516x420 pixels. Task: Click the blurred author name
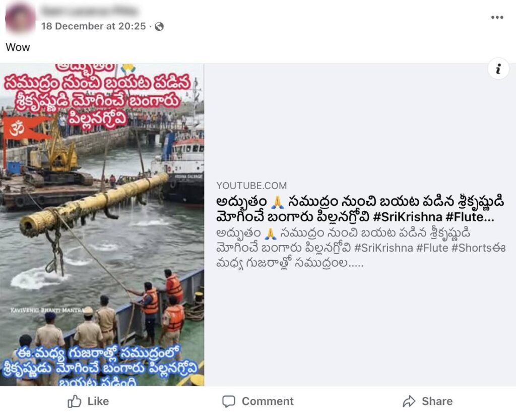point(89,11)
